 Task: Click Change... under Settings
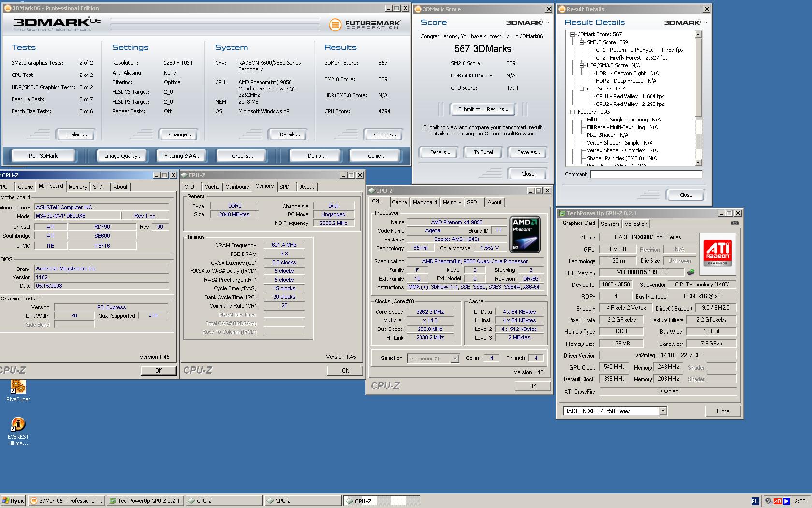click(x=180, y=134)
